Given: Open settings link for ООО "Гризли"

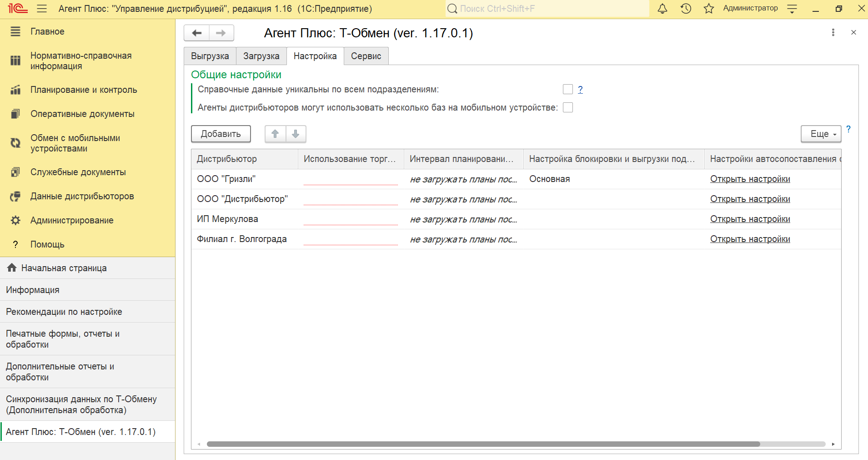Looking at the screenshot, I should click(750, 179).
